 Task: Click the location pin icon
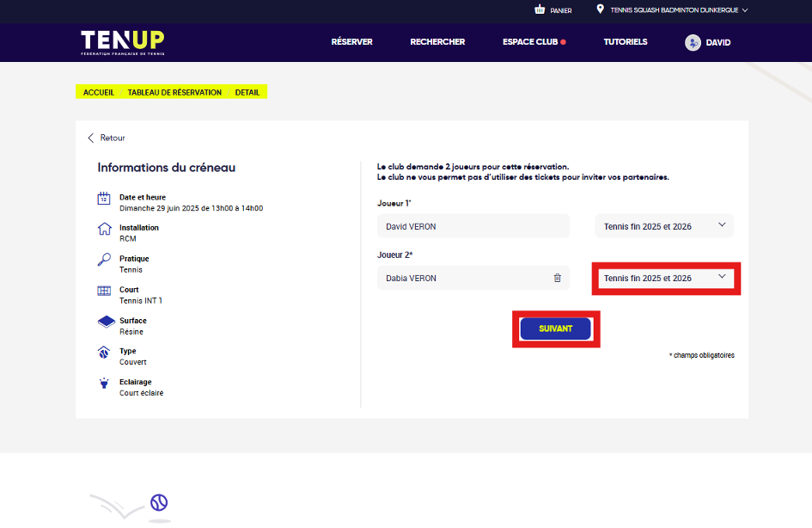tap(600, 9)
